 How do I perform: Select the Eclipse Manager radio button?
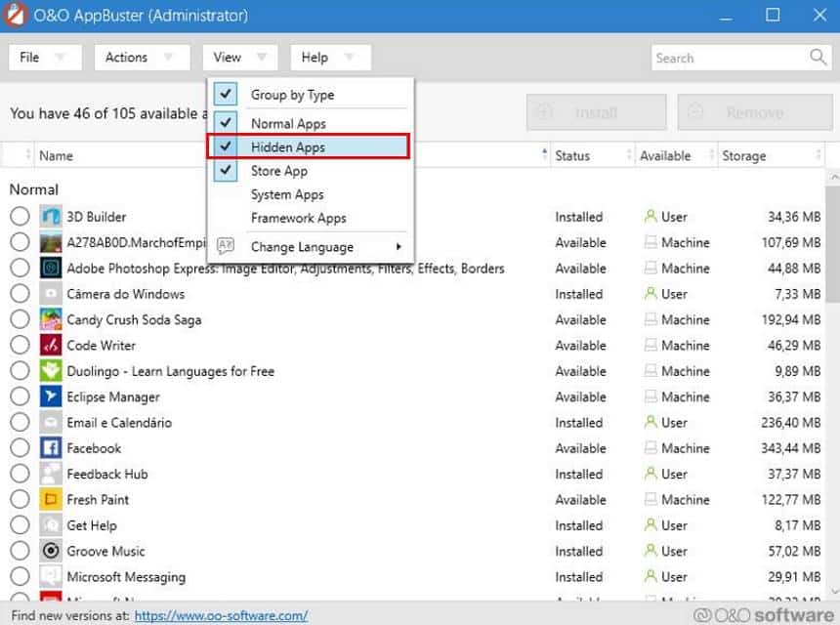coord(20,396)
